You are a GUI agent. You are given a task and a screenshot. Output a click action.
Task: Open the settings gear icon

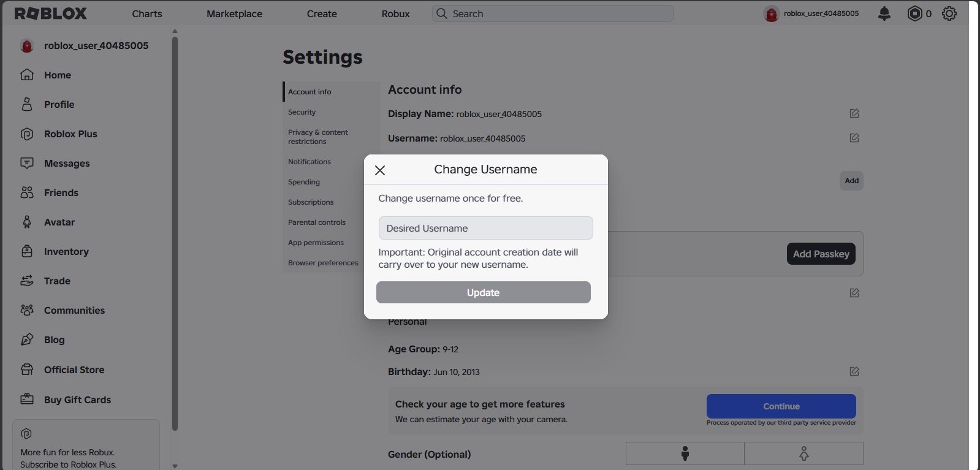coord(949,13)
